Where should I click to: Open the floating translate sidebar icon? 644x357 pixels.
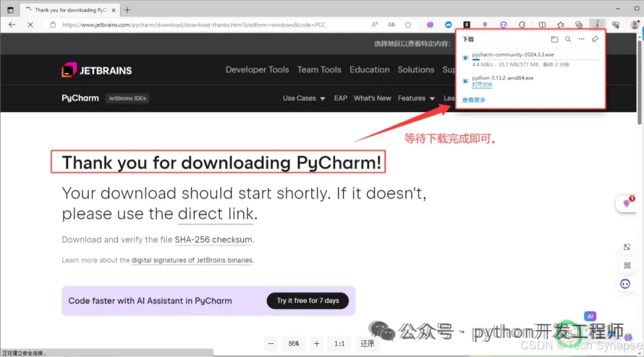627,247
